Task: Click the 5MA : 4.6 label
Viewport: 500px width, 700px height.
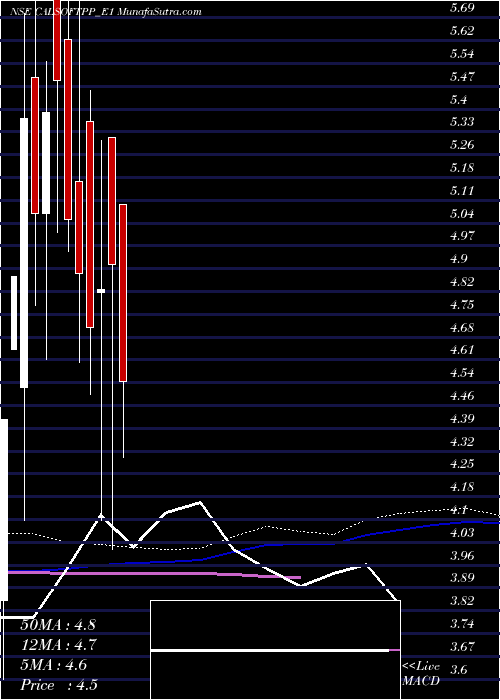Action: pyautogui.click(x=53, y=665)
